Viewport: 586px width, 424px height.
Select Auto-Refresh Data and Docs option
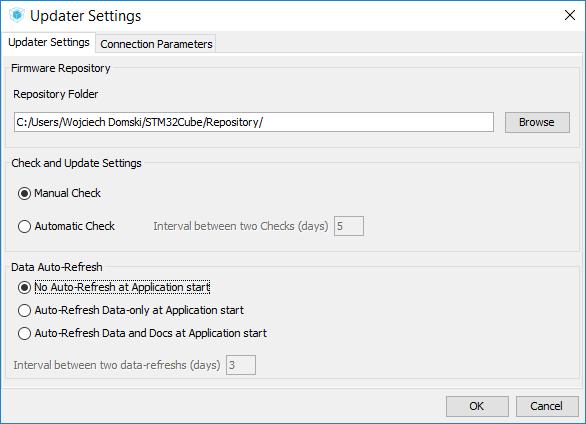25,333
